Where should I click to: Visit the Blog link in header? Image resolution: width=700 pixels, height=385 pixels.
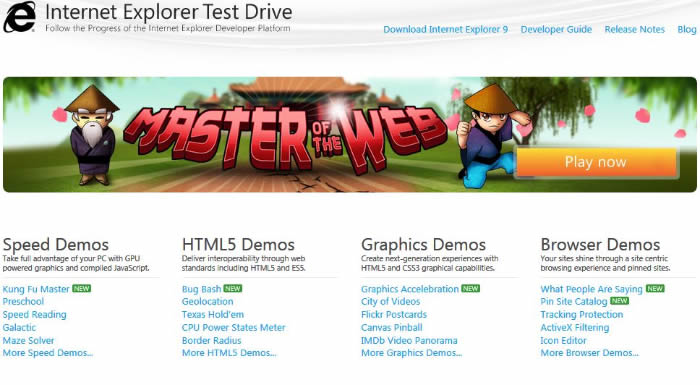687,29
